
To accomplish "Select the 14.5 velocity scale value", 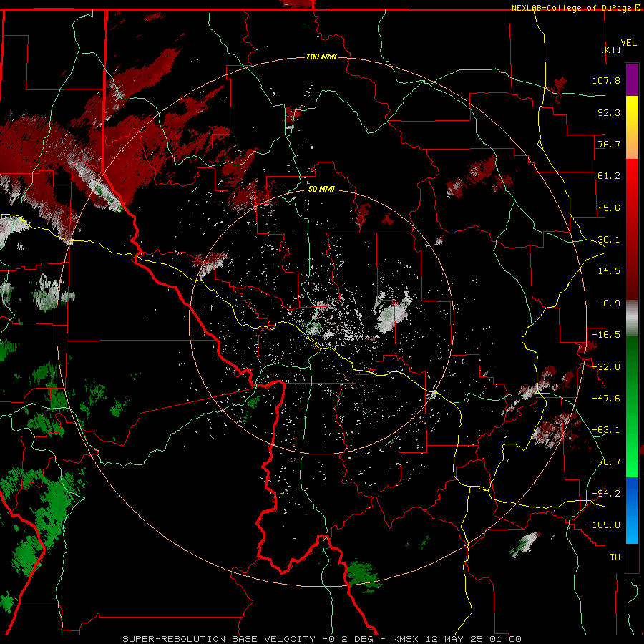I will 609,271.
